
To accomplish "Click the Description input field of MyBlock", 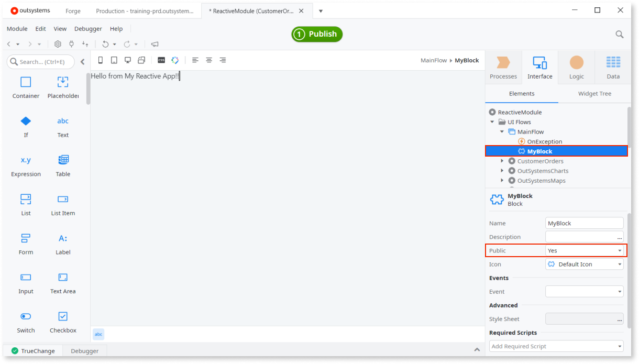I will [x=582, y=236].
